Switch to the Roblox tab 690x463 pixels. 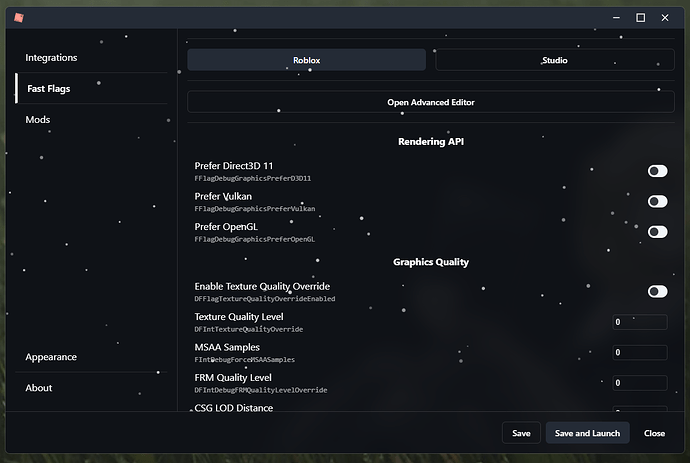(x=307, y=60)
